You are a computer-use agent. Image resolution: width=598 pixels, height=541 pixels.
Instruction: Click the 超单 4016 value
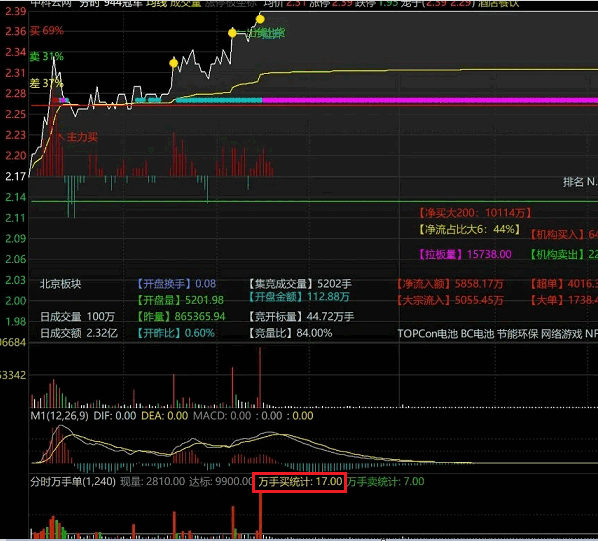[x=564, y=284]
